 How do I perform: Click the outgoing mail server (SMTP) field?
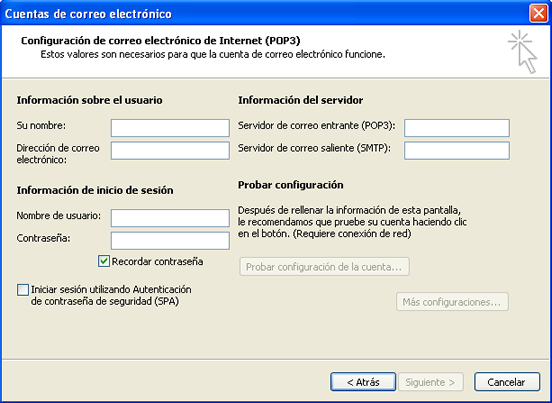[457, 151]
